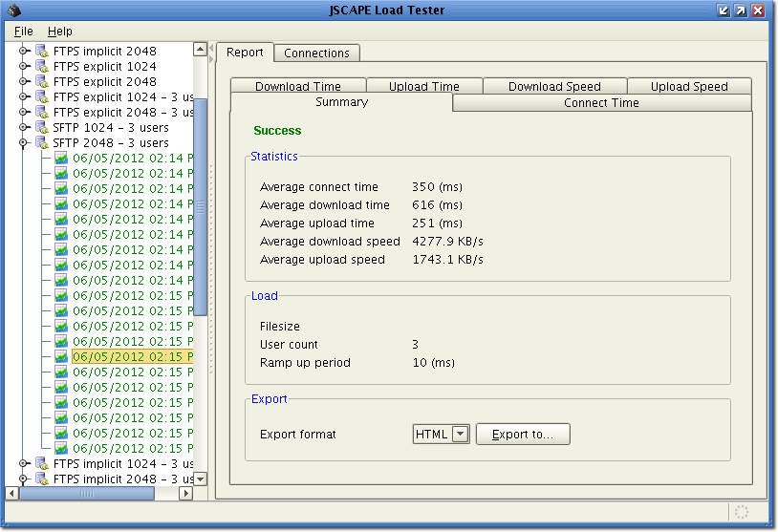The width and height of the screenshot is (778, 532).
Task: Click the Ramp up period 10 (ms) value
Action: [434, 363]
